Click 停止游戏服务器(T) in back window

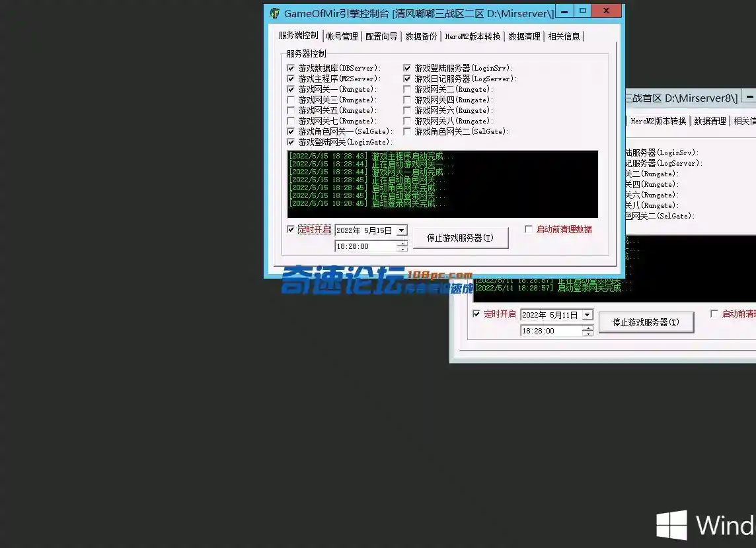pyautogui.click(x=646, y=322)
